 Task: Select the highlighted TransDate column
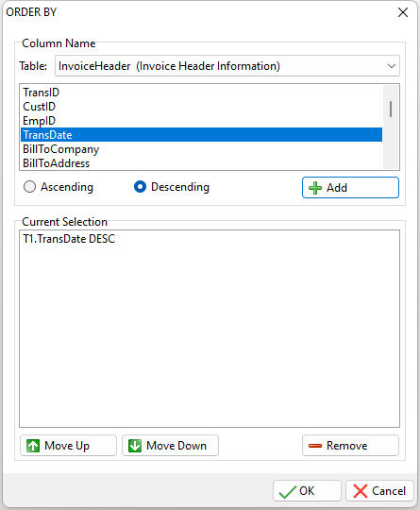201,135
